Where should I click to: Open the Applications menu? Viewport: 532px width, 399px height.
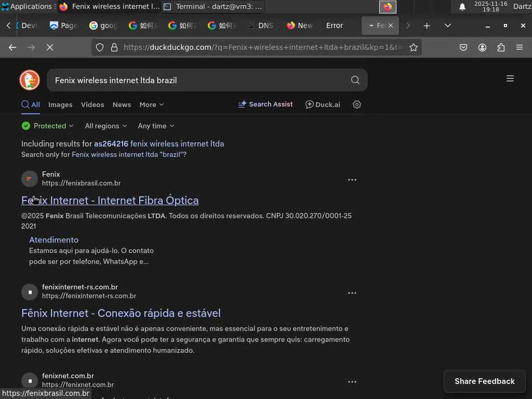pyautogui.click(x=28, y=6)
